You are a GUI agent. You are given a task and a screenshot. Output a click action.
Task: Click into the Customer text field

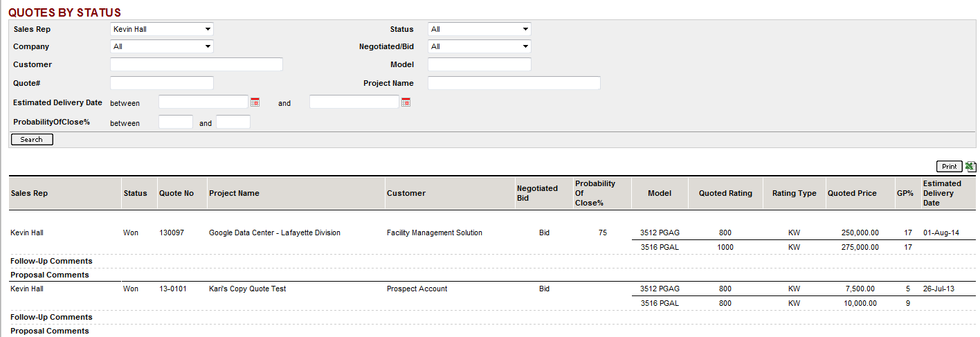pos(197,64)
